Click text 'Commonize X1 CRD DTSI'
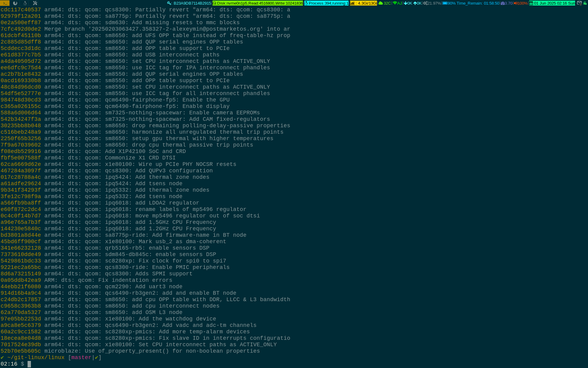 pyautogui.click(x=140, y=158)
